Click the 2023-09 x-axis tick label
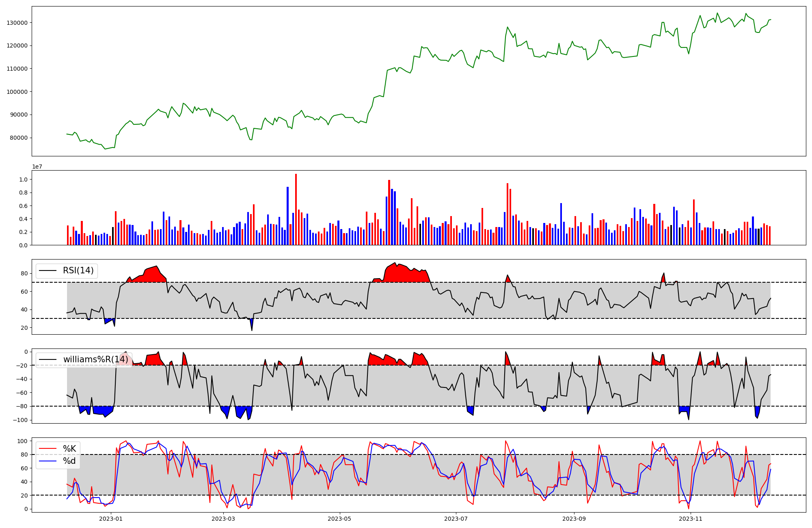 [x=574, y=519]
